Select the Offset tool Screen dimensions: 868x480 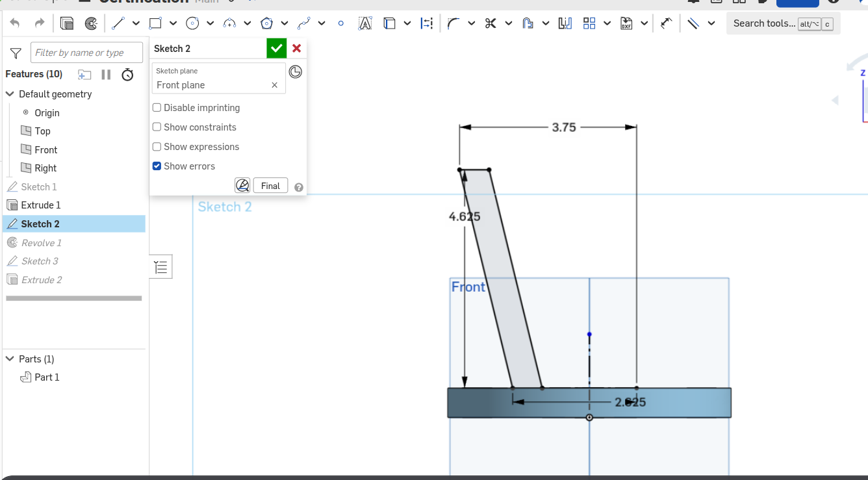pos(528,23)
